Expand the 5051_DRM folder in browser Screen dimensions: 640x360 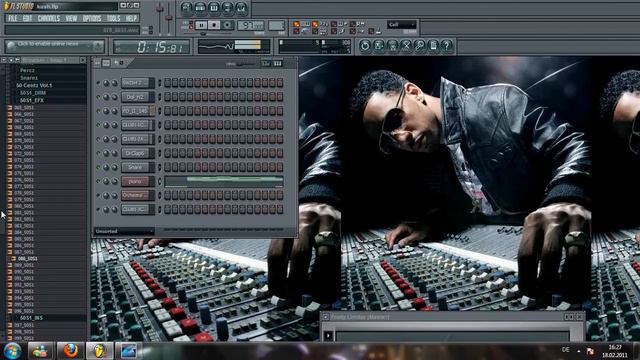(x=33, y=93)
